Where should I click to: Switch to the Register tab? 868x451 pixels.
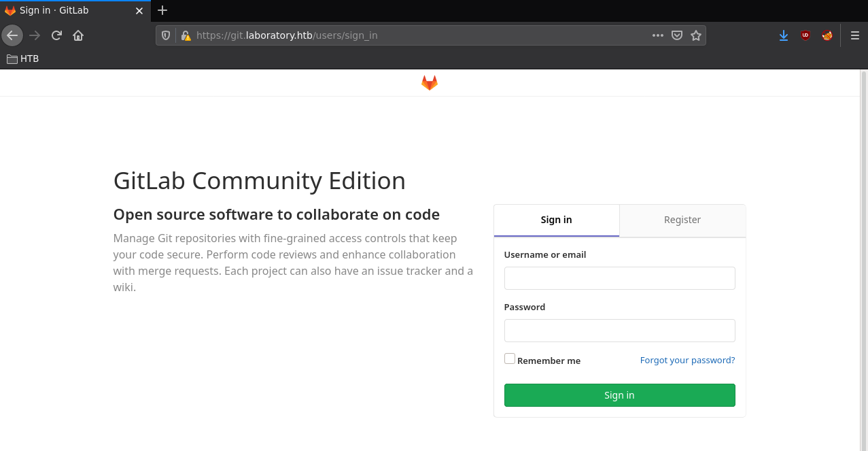682,220
